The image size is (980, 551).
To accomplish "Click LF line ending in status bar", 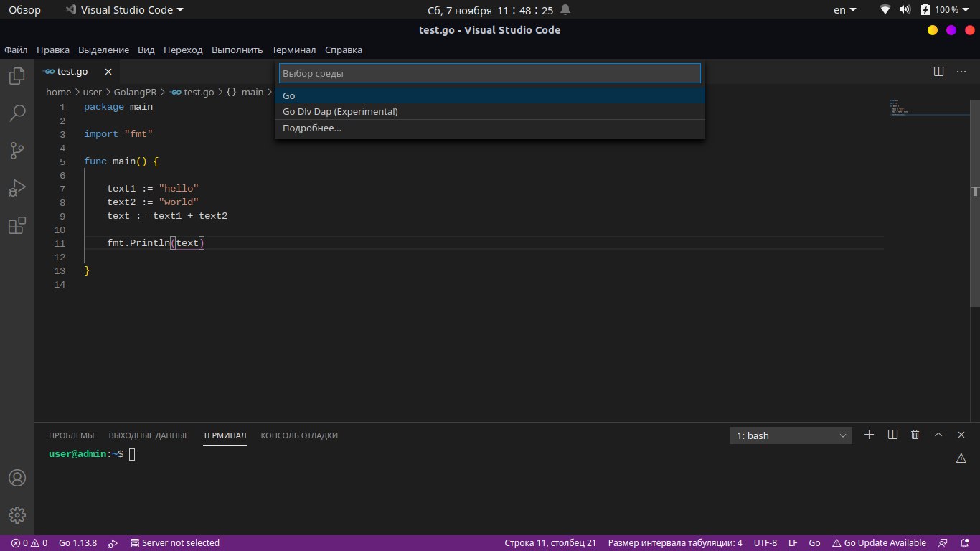I will point(793,543).
